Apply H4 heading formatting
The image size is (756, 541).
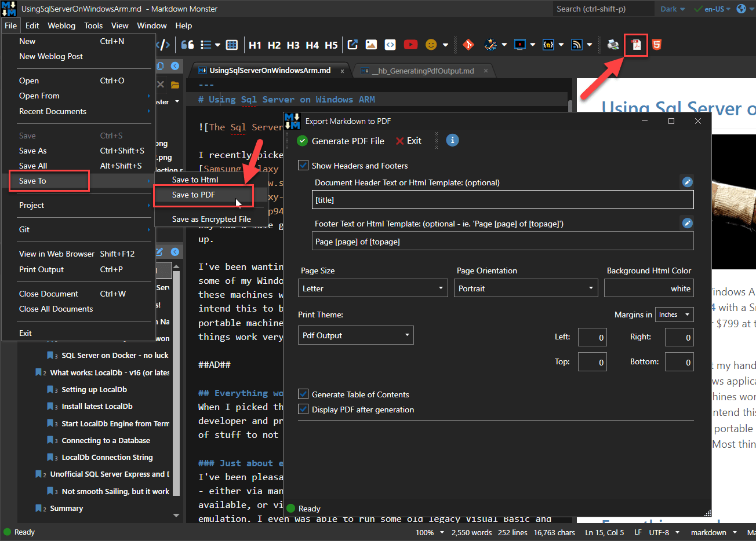312,45
